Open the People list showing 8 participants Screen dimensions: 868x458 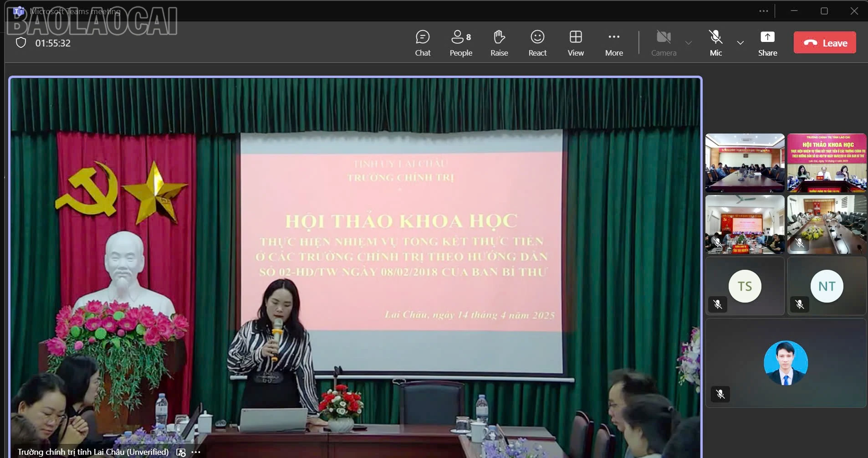pyautogui.click(x=461, y=42)
